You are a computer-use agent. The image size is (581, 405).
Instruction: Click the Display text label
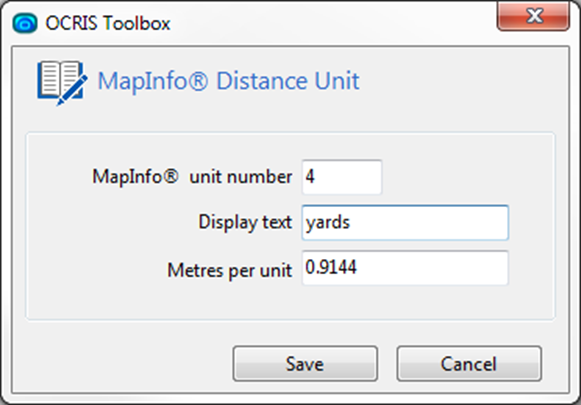[245, 222]
